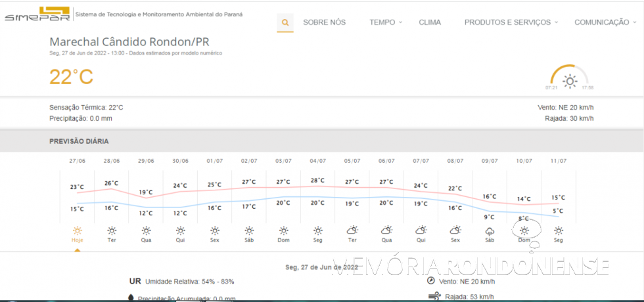
Task: Select the sunny icon for Seg 11/07
Action: coord(559,231)
